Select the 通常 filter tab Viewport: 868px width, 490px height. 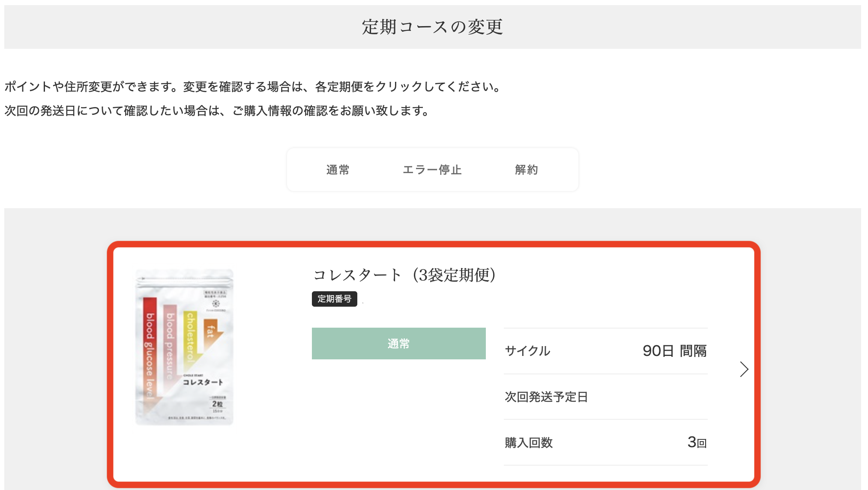click(338, 170)
